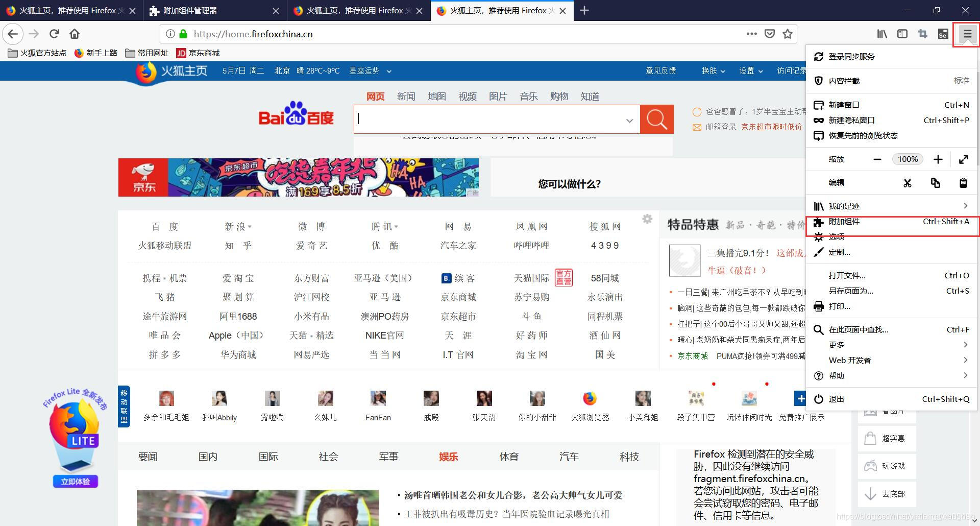Reload the current page

click(54, 34)
